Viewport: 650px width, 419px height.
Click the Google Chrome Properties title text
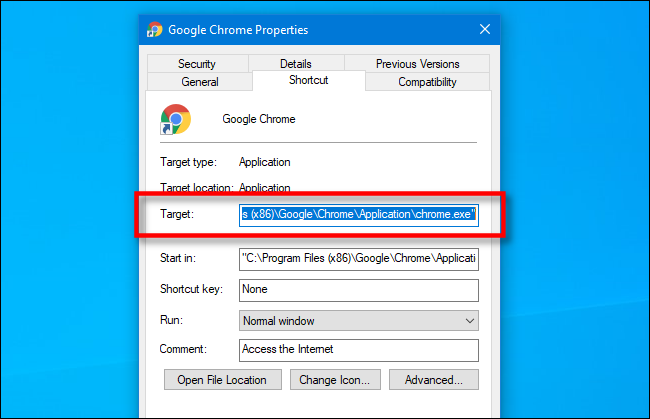pyautogui.click(x=238, y=30)
